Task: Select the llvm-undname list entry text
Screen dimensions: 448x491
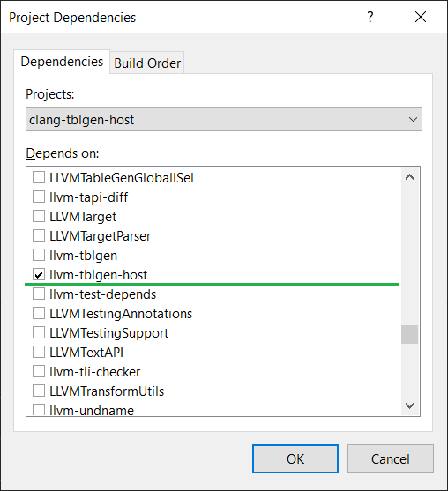Action: pyautogui.click(x=92, y=410)
